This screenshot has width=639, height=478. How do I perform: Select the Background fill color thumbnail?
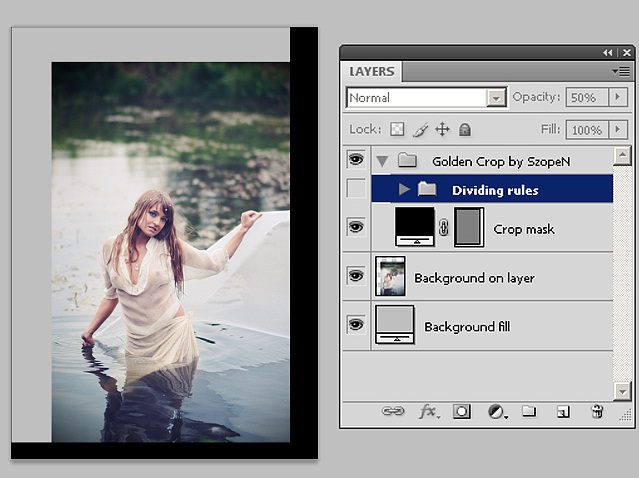(x=394, y=325)
